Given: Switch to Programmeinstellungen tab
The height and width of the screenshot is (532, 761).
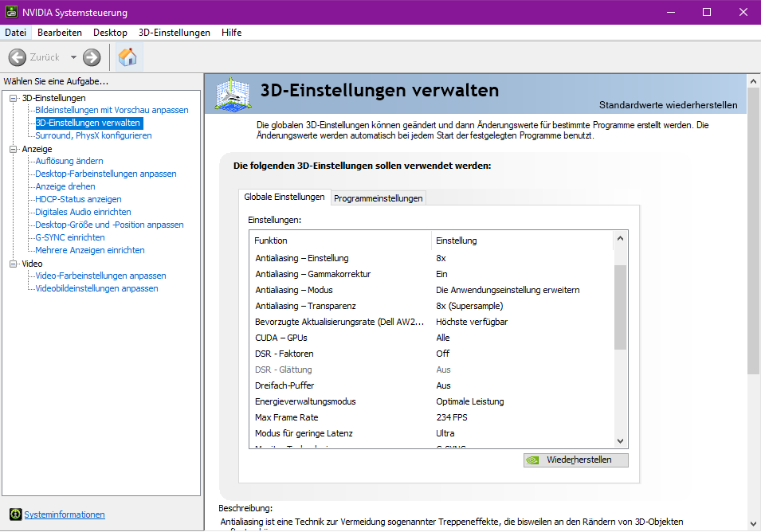Looking at the screenshot, I should [x=378, y=198].
